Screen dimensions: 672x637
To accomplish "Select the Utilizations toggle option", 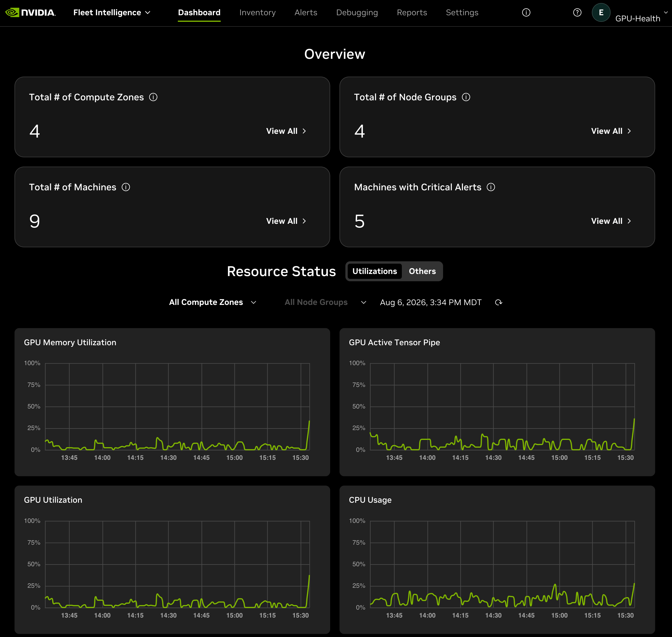I will click(x=374, y=271).
